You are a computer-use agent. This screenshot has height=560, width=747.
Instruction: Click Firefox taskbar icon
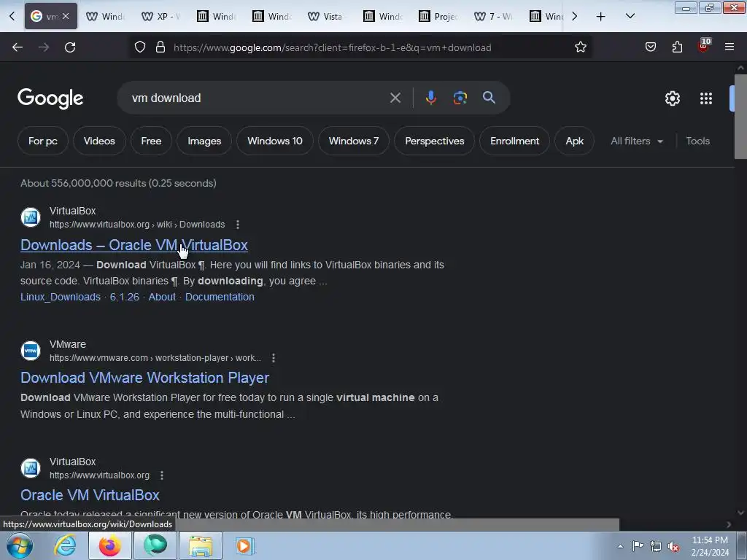point(110,545)
